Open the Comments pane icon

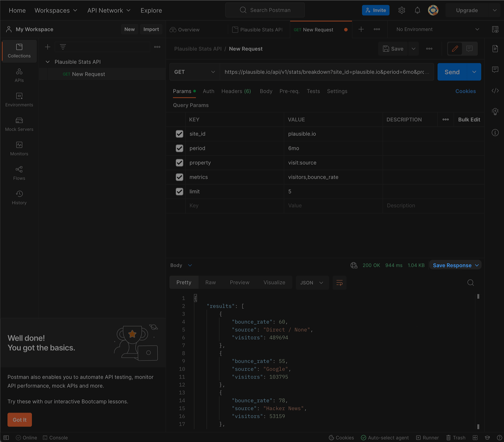[495, 69]
